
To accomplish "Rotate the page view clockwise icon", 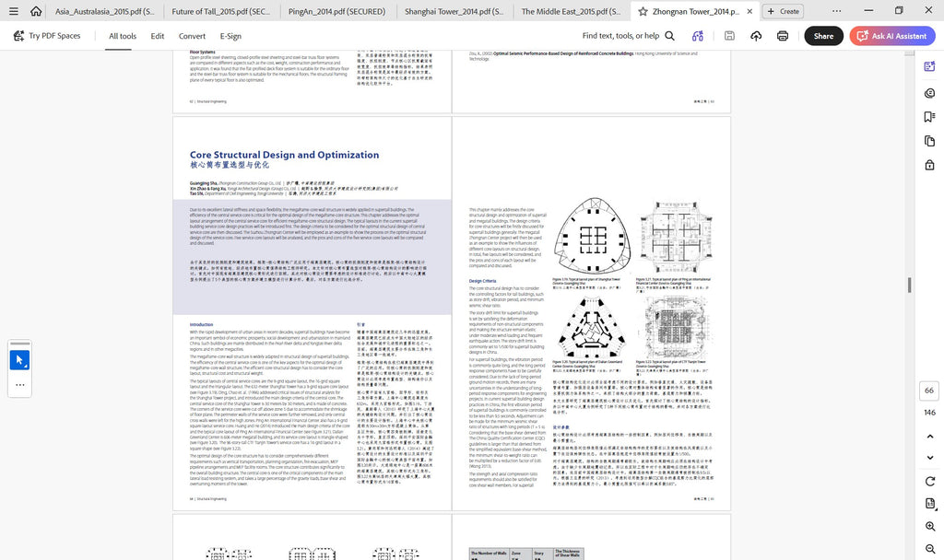I will (x=929, y=481).
